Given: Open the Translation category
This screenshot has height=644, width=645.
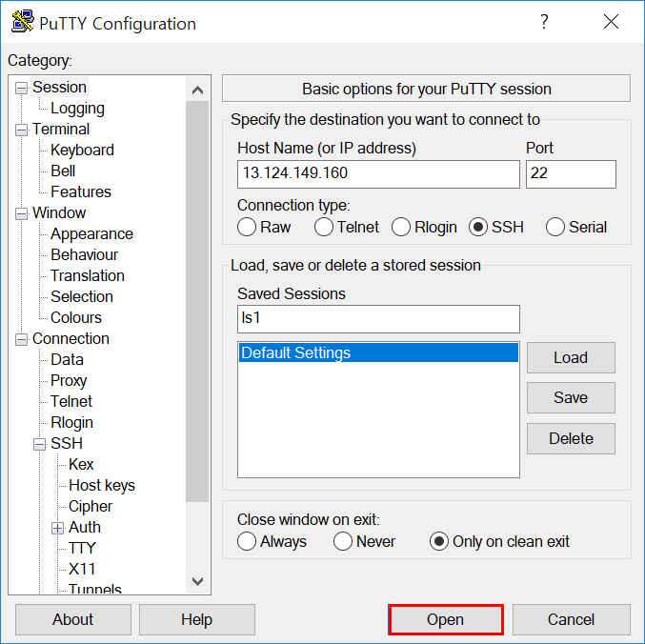Looking at the screenshot, I should [88, 276].
